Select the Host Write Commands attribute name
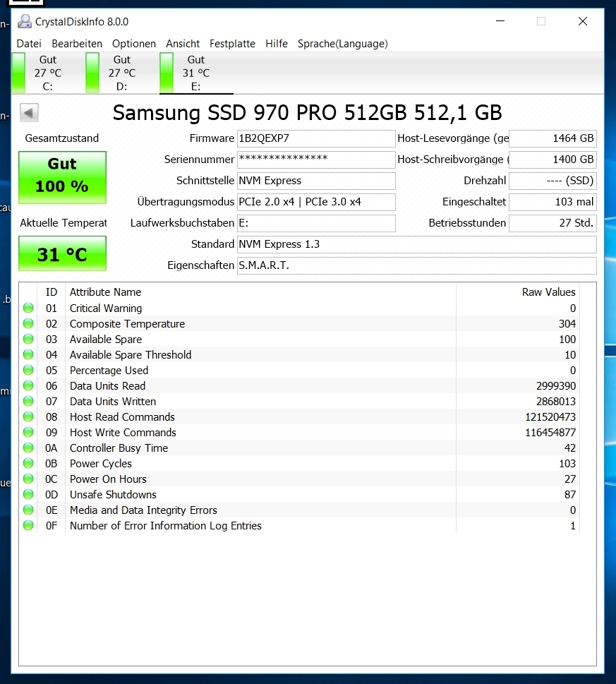The image size is (616, 684). [x=123, y=433]
